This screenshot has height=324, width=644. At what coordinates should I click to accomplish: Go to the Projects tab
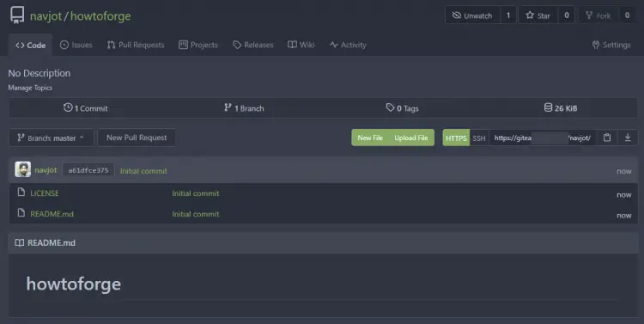[x=198, y=45]
